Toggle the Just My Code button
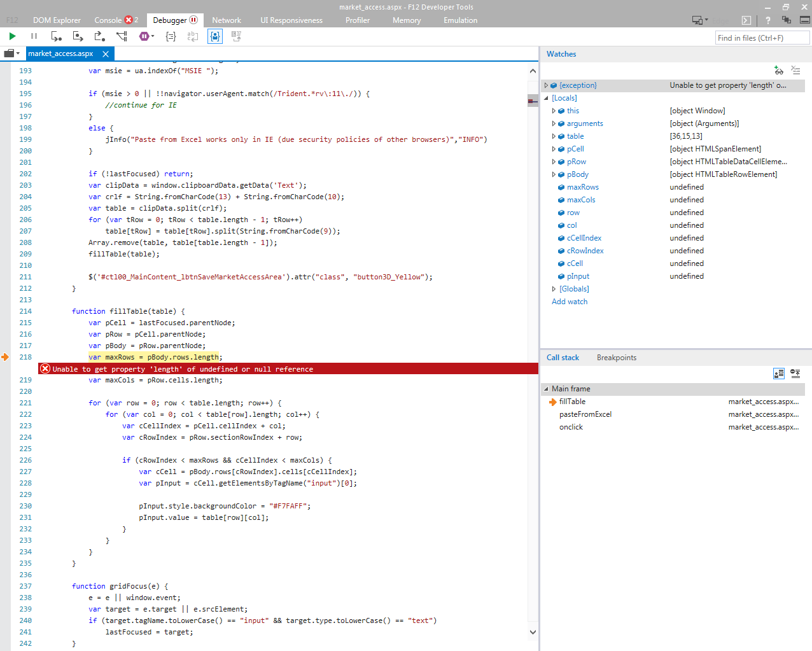The height and width of the screenshot is (651, 812). click(215, 36)
